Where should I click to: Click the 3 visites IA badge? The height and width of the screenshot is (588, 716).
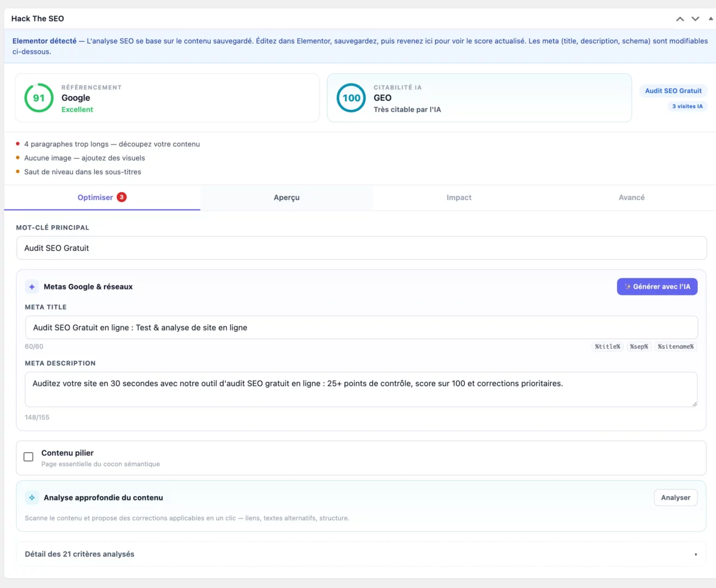pyautogui.click(x=687, y=106)
